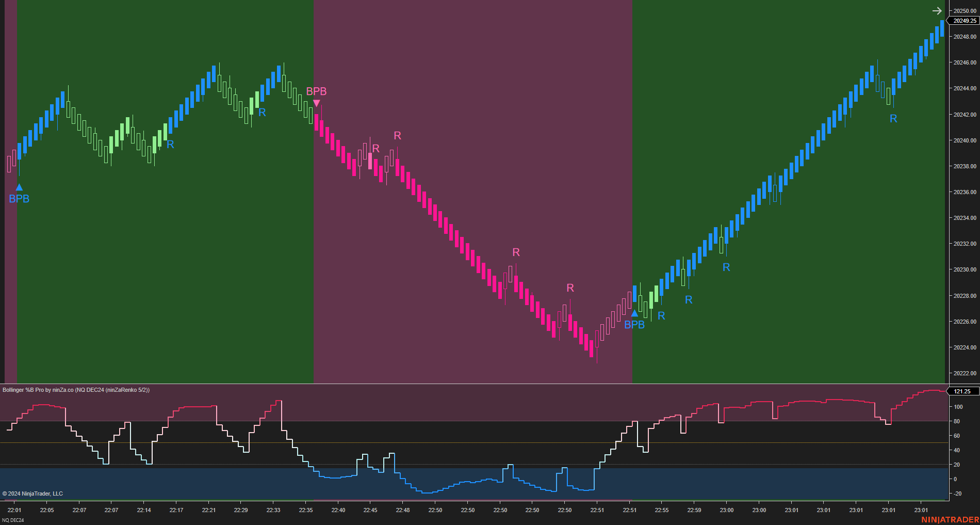980x525 pixels.
Task: Click the 22:21 time axis label
Action: 209,510
